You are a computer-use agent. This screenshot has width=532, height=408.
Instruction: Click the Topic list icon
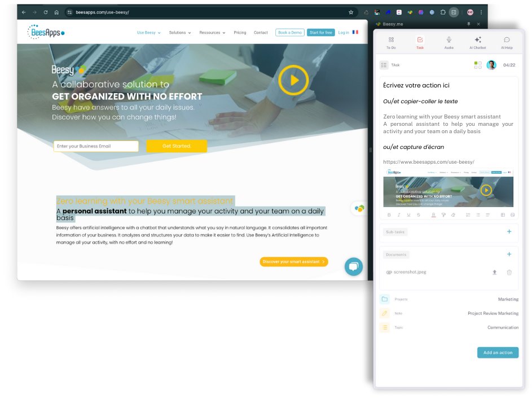coord(384,327)
